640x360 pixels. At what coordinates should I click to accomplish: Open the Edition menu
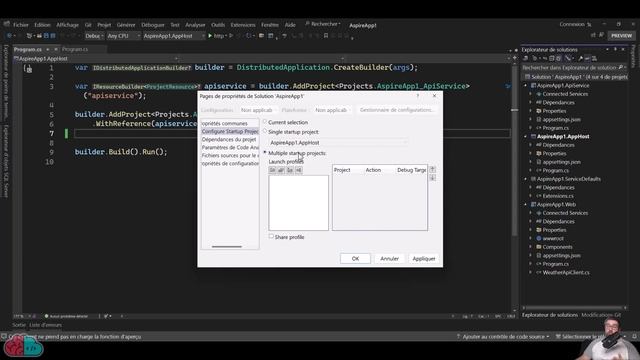[42, 25]
